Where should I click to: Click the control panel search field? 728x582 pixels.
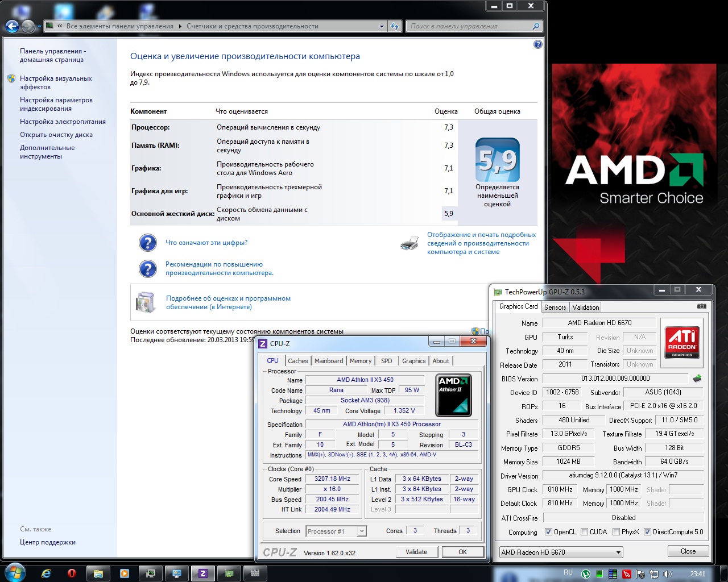click(x=469, y=26)
